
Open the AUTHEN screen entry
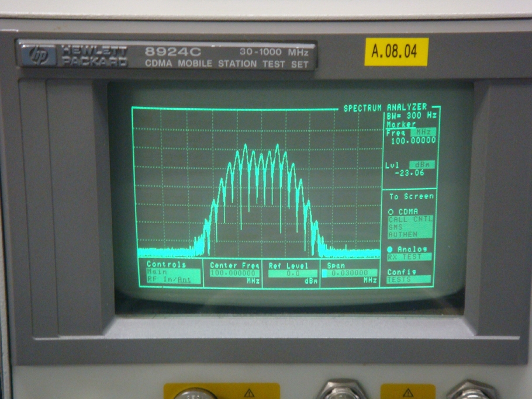410,235
